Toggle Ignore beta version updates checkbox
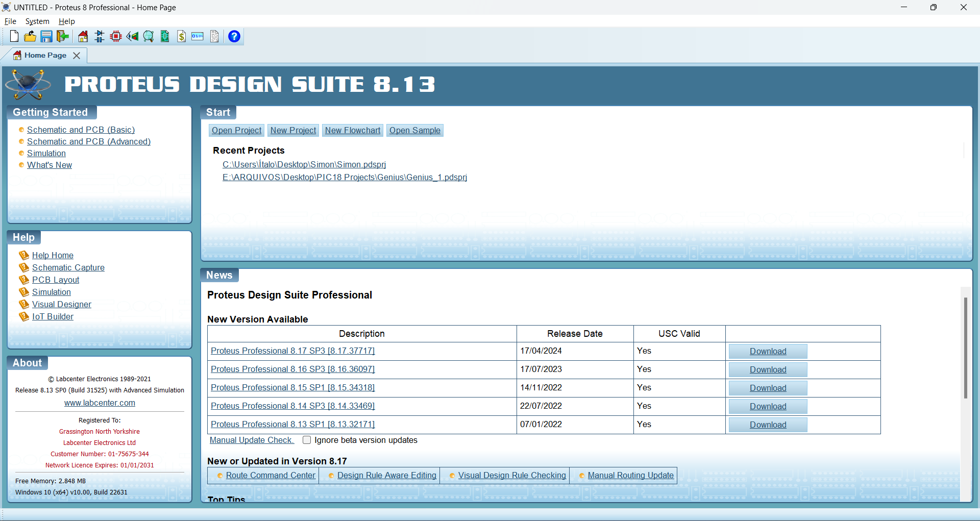This screenshot has width=980, height=521. pyautogui.click(x=307, y=440)
